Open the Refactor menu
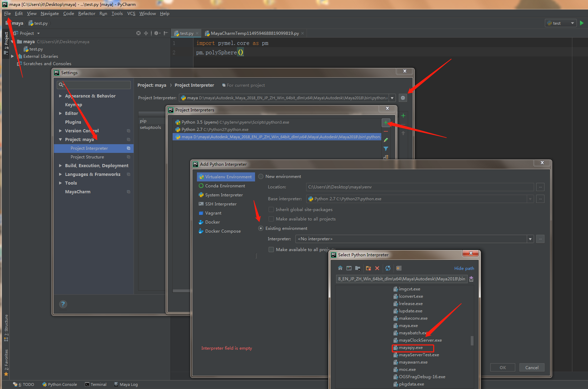 coord(87,14)
